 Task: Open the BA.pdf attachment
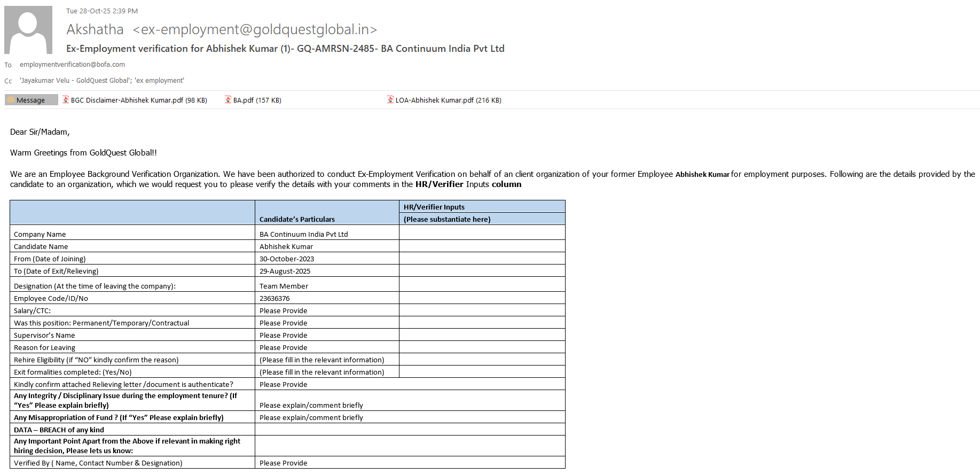click(x=253, y=100)
